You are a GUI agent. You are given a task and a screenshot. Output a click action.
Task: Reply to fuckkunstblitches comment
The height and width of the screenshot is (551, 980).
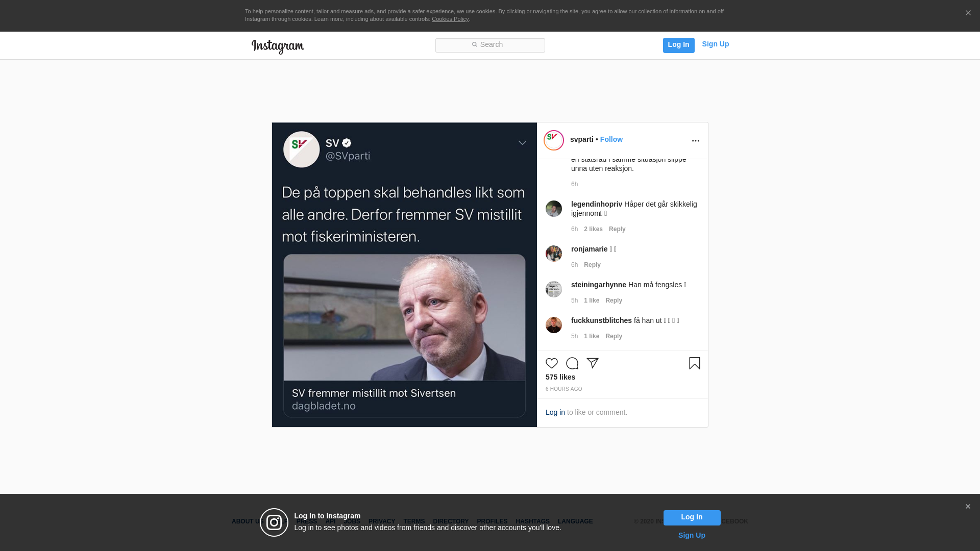pos(614,336)
